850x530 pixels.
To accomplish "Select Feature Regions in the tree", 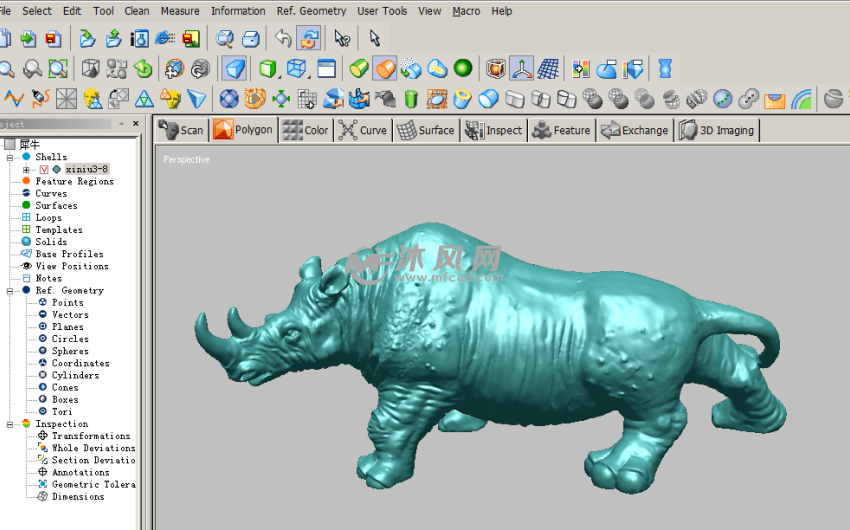I will 74,182.
